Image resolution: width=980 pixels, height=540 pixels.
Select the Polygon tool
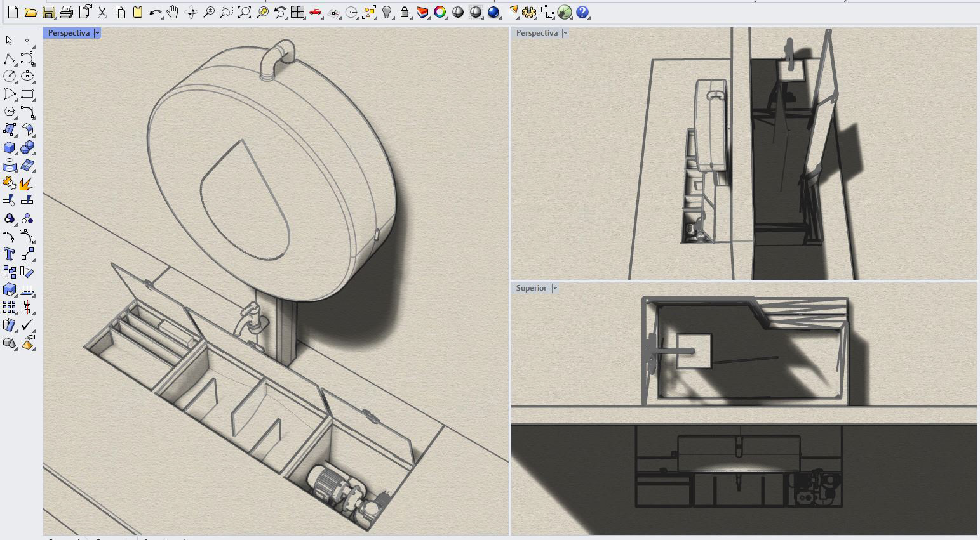9,112
